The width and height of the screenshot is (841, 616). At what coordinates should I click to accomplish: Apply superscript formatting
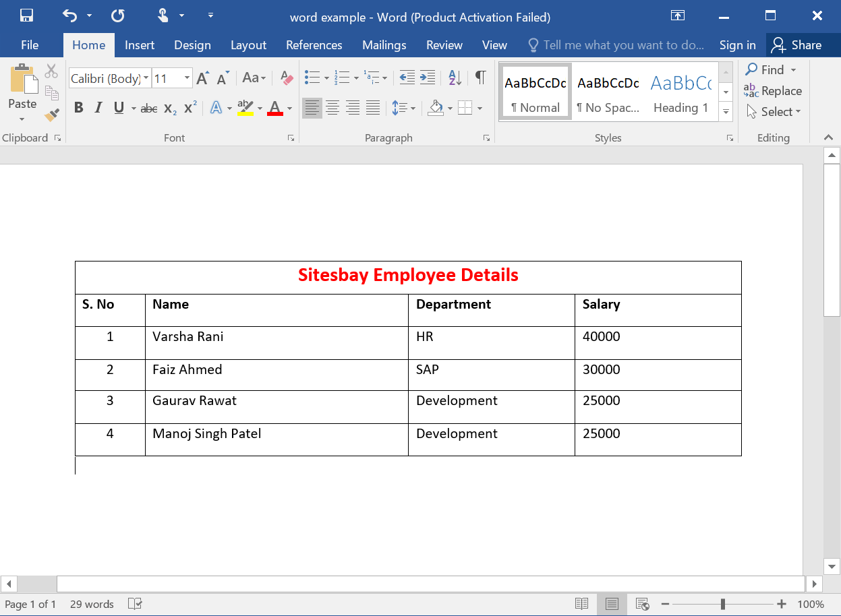click(190, 108)
